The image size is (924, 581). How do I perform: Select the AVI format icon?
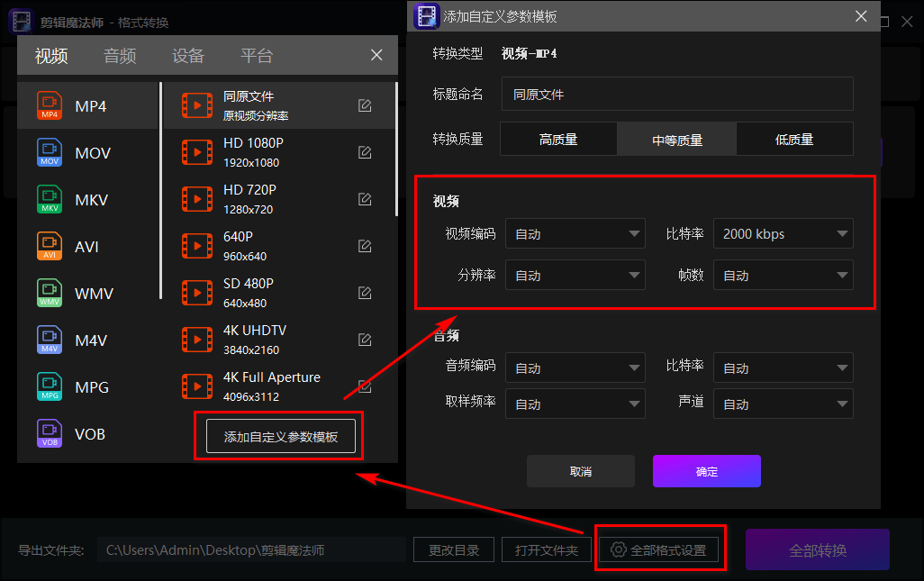(50, 246)
